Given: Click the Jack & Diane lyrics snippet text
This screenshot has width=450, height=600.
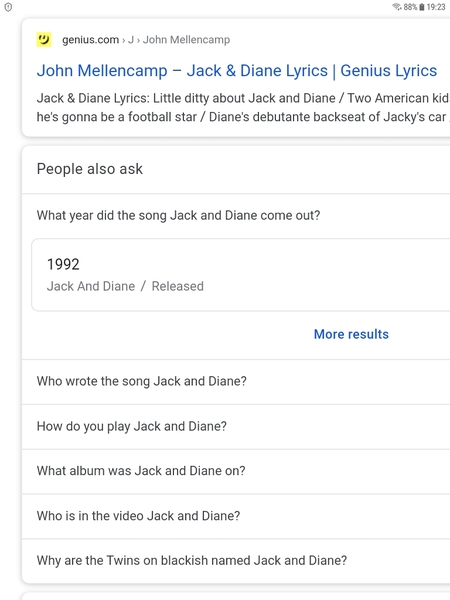Looking at the screenshot, I should tap(243, 108).
